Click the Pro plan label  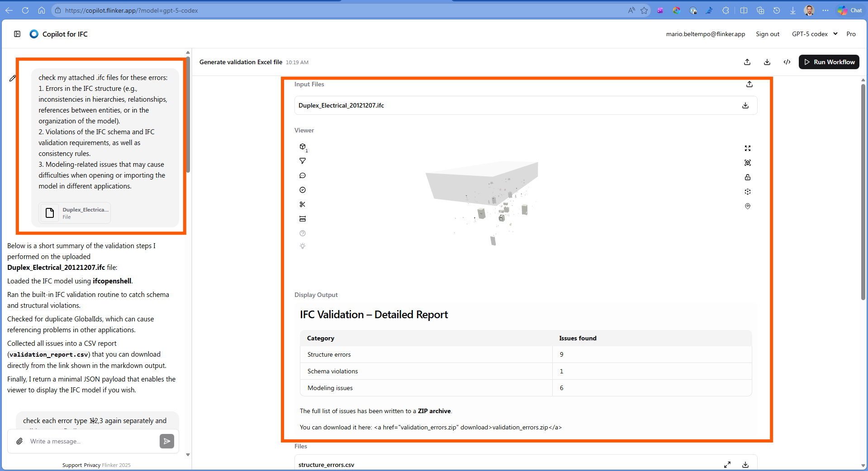coord(851,34)
